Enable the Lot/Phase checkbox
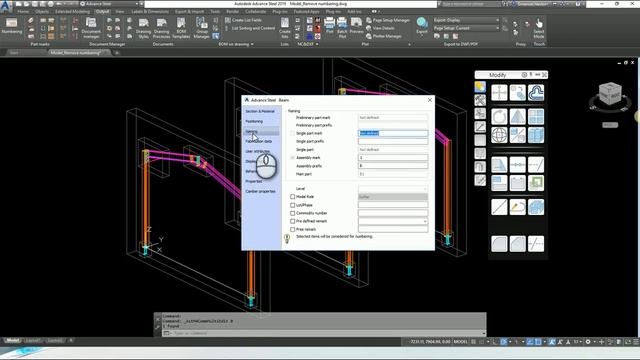 pos(292,205)
